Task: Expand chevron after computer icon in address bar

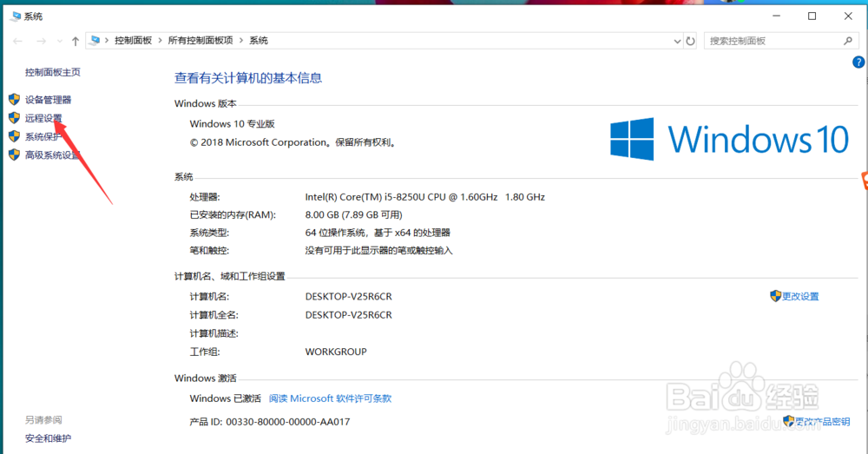Action: (x=107, y=41)
